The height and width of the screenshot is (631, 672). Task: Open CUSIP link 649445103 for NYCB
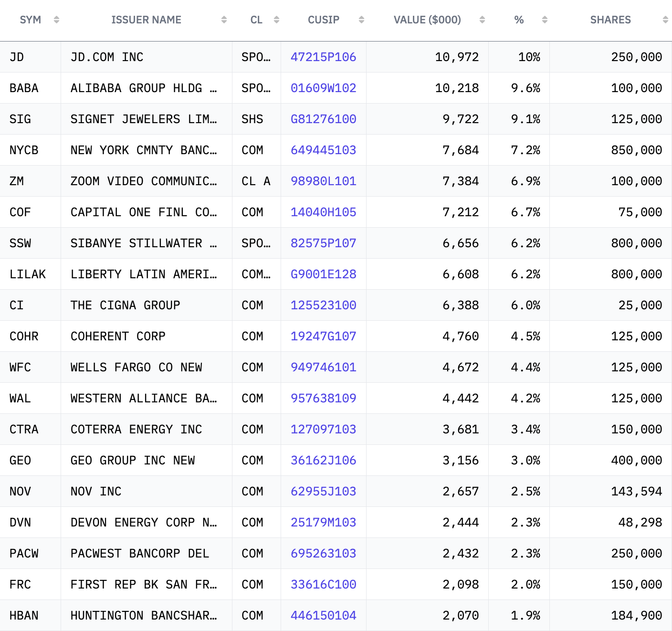tap(324, 150)
